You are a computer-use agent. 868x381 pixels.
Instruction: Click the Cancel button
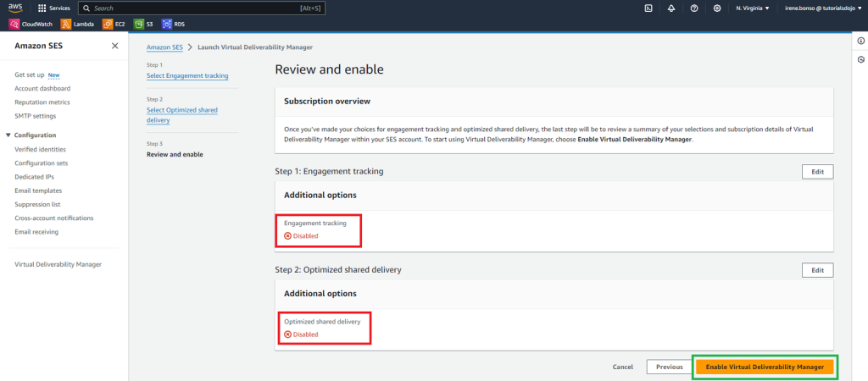coord(623,367)
